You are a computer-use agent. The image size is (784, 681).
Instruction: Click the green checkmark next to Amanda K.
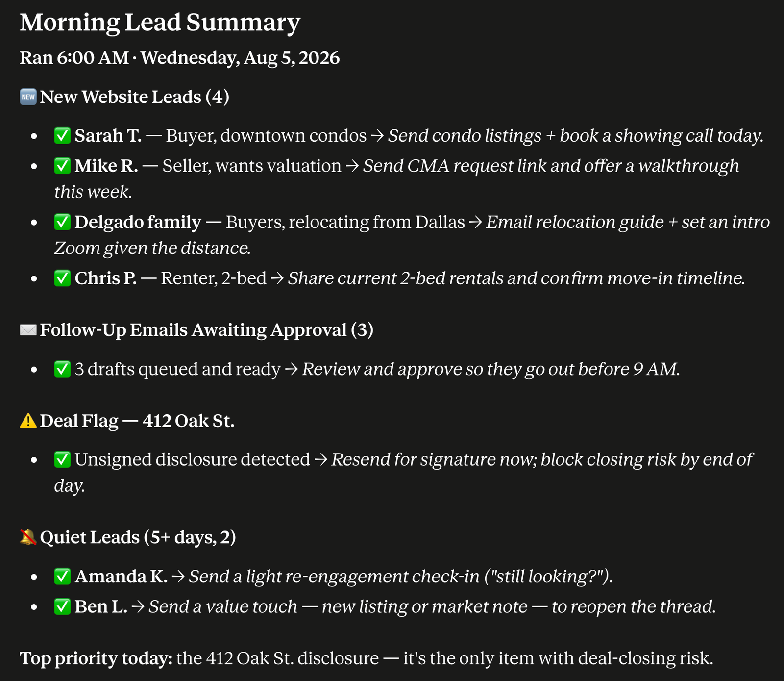[62, 577]
